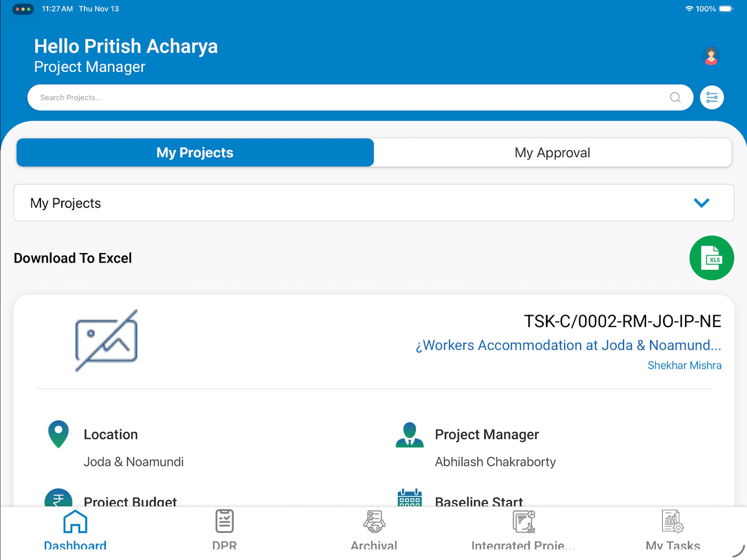
Task: Open Workers Accommodation at Joda project link
Action: [568, 345]
